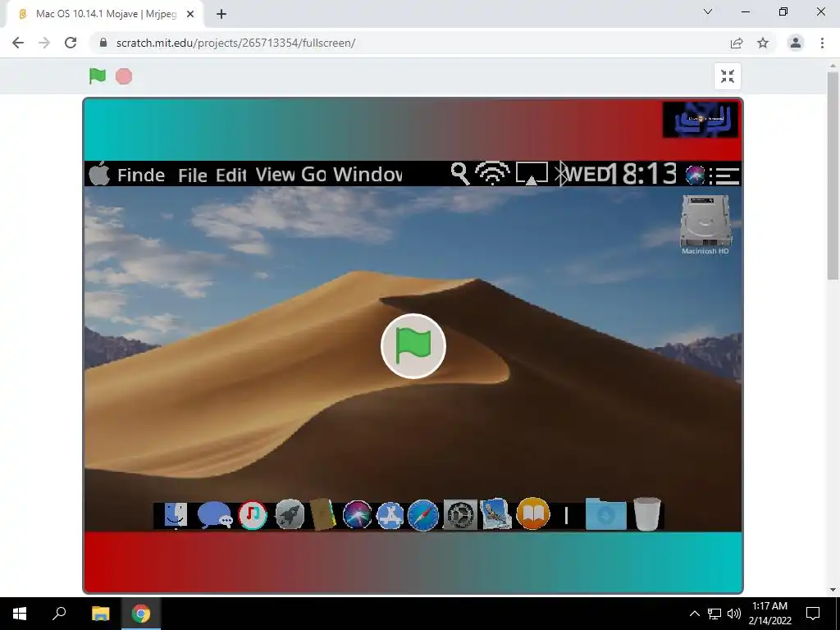This screenshot has height=630, width=840.
Task: Click the green flag above the stage
Action: tap(98, 76)
